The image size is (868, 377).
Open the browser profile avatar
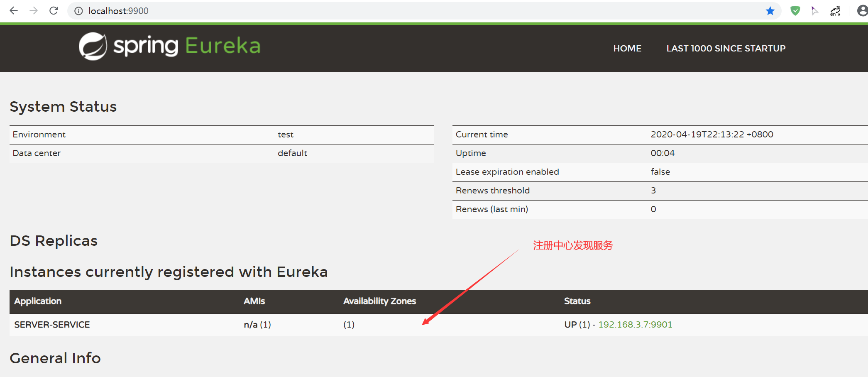click(x=862, y=11)
